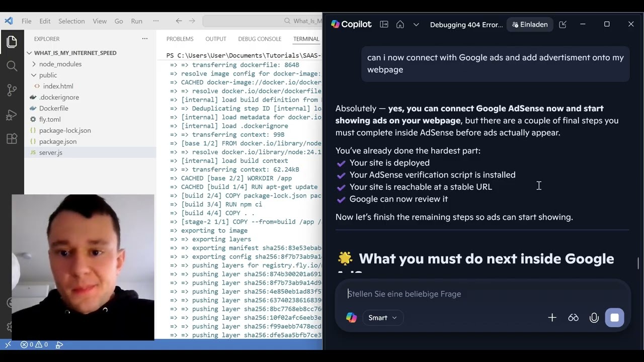Screen dimensions: 644x362
Task: Click 'Google can now review it' line
Action: 398,199
